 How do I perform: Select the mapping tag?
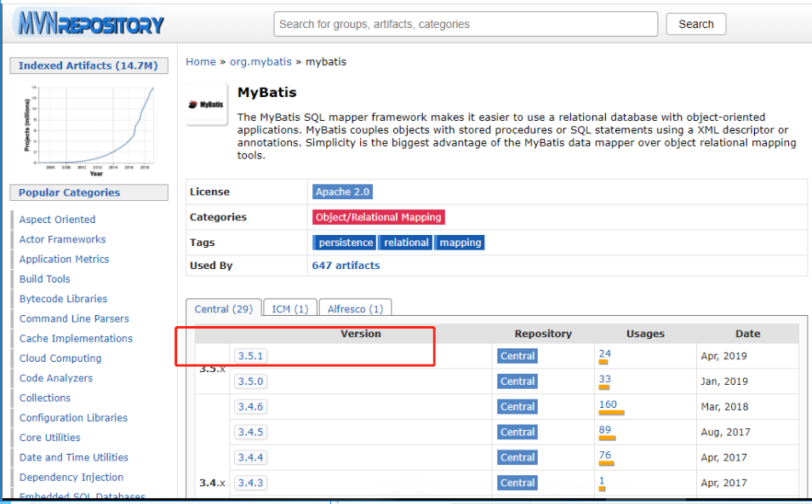click(x=460, y=243)
